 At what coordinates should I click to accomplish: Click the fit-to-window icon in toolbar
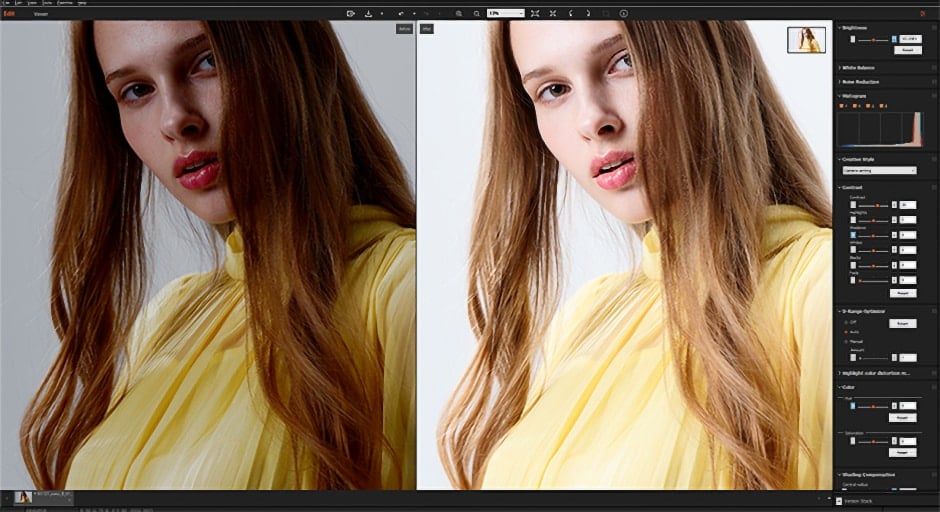pos(535,13)
